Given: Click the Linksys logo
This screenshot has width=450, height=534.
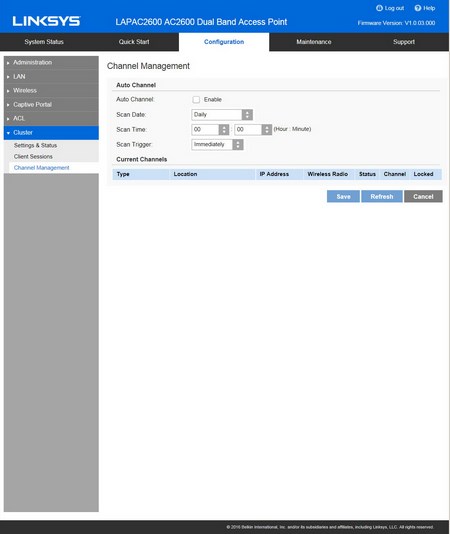Looking at the screenshot, I should [46, 21].
